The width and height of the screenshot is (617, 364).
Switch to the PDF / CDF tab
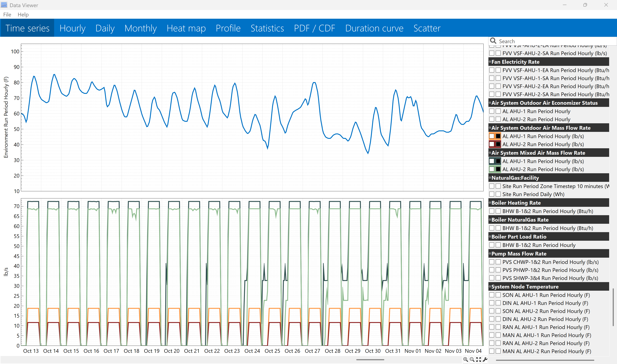(x=315, y=28)
